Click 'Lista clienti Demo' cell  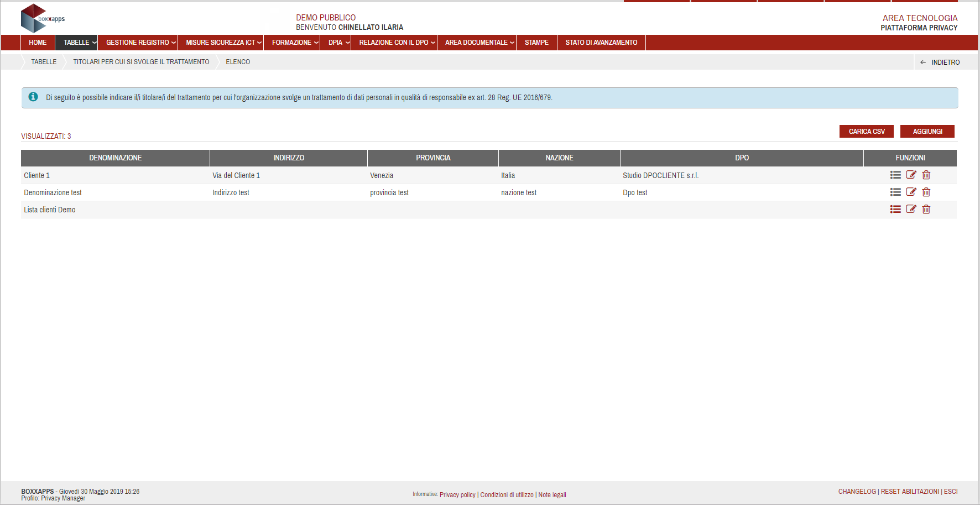[115, 210]
